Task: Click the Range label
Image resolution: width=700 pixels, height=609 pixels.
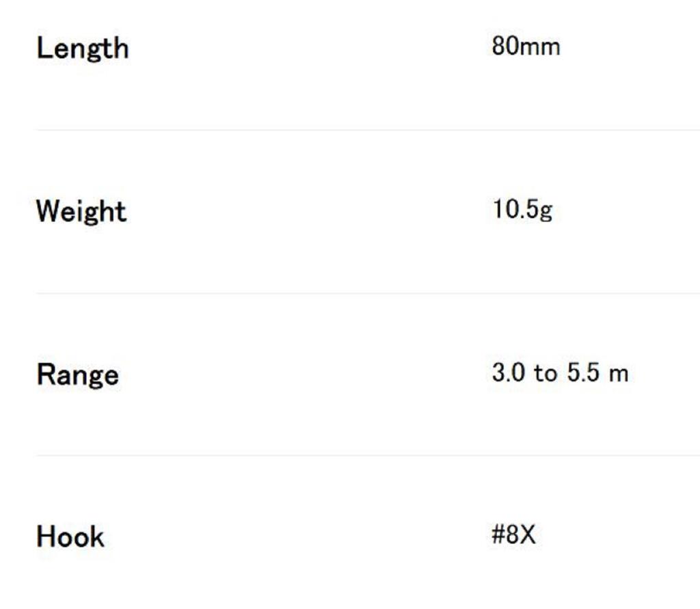Action: pyautogui.click(x=77, y=375)
